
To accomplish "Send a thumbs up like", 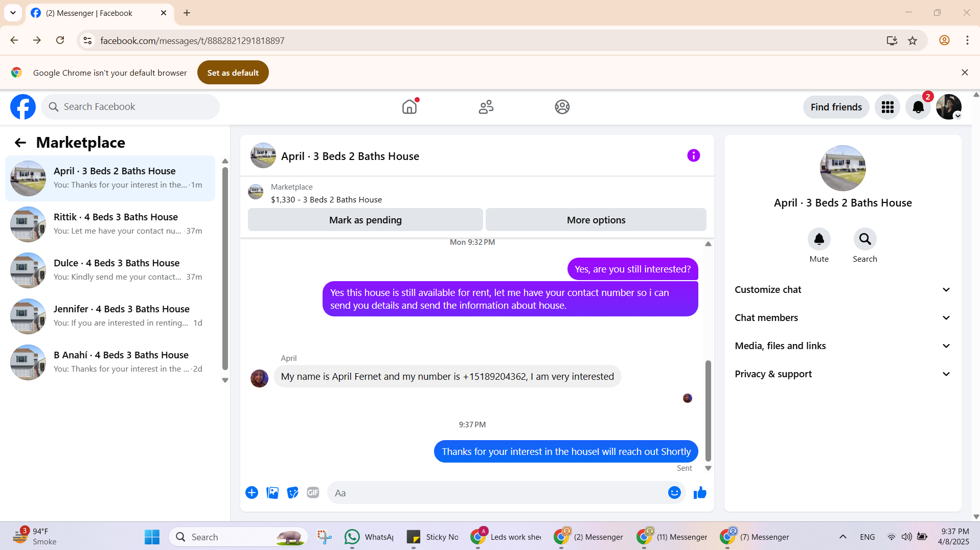I will coord(700,493).
